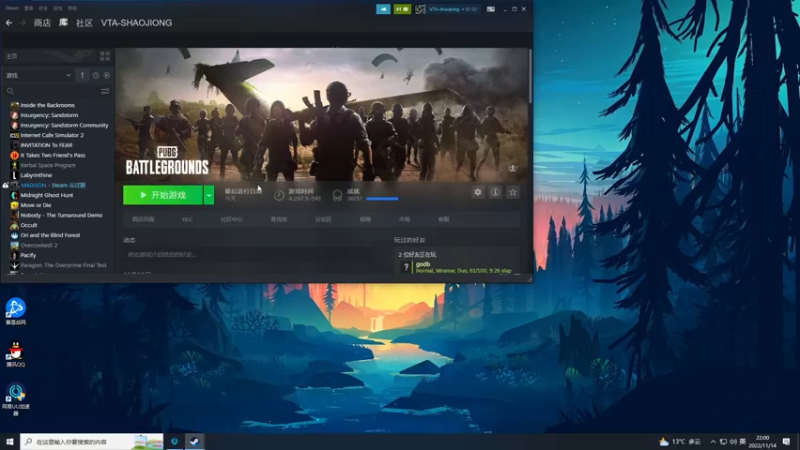Select Internet Cafe Simulator 2
800x450 pixels.
click(52, 135)
